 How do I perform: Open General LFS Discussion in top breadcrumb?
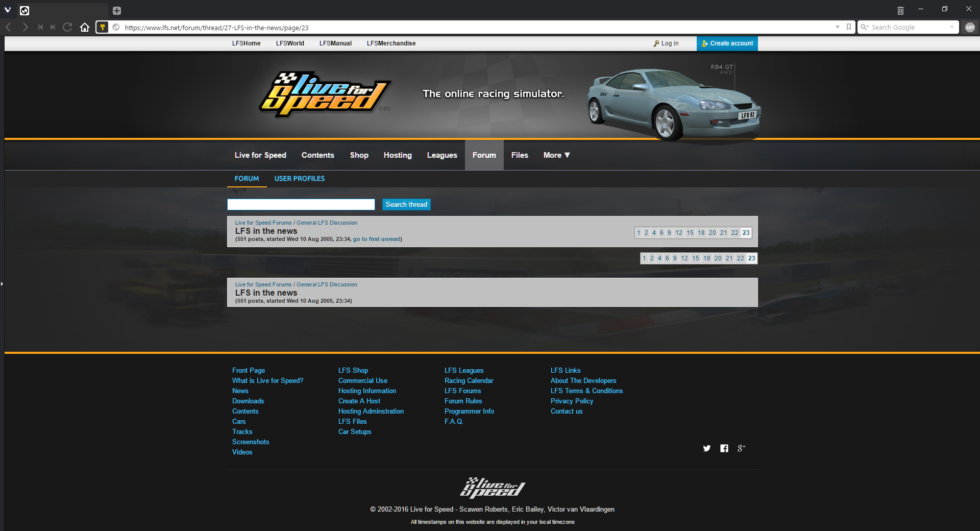point(327,223)
